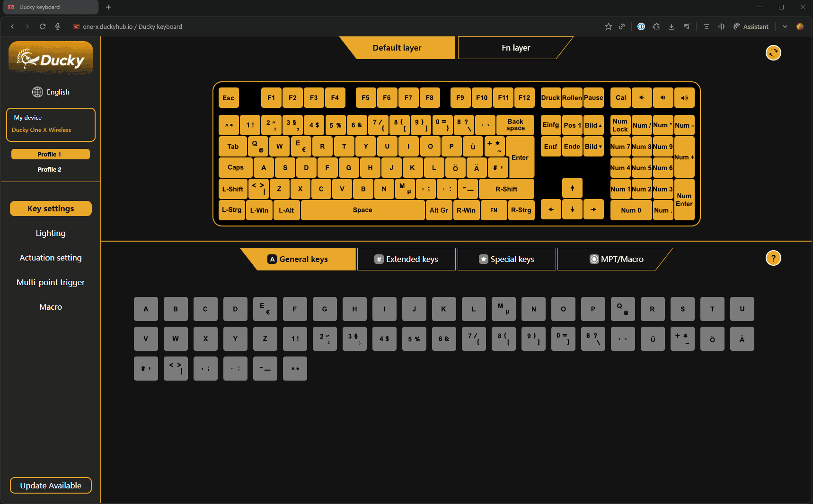Screen dimensions: 813x504
Task: Open the question mark help icon
Action: click(773, 258)
